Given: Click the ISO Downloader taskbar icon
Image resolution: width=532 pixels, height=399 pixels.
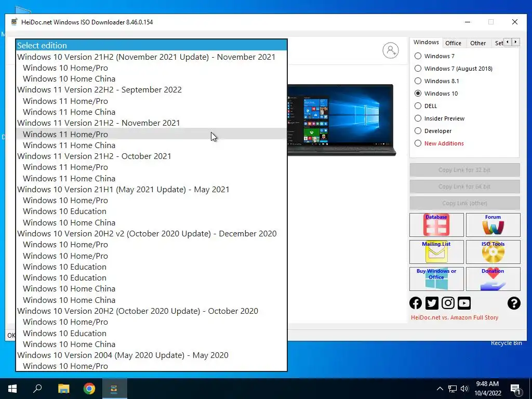Looking at the screenshot, I should tap(114, 389).
